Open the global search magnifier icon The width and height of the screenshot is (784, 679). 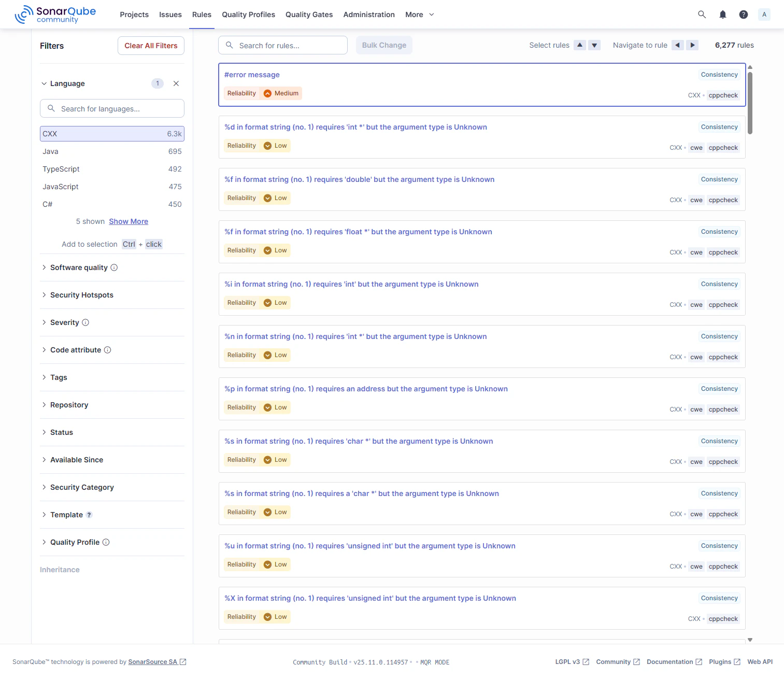[702, 15]
